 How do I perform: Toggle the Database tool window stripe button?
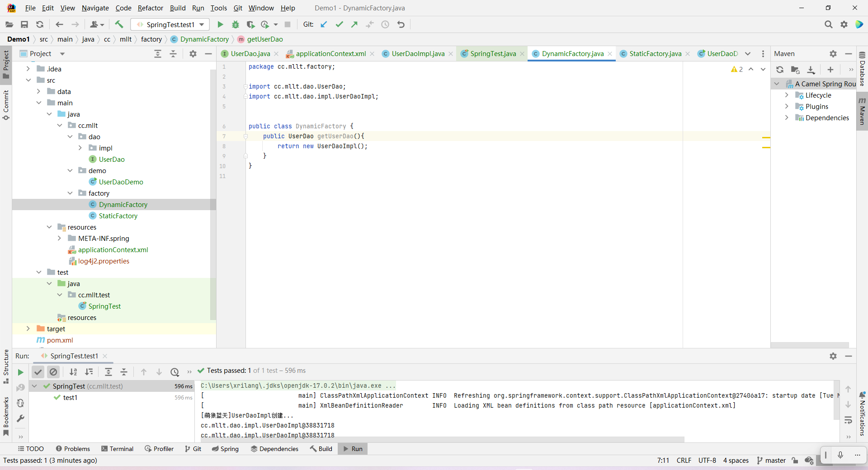(x=862, y=69)
